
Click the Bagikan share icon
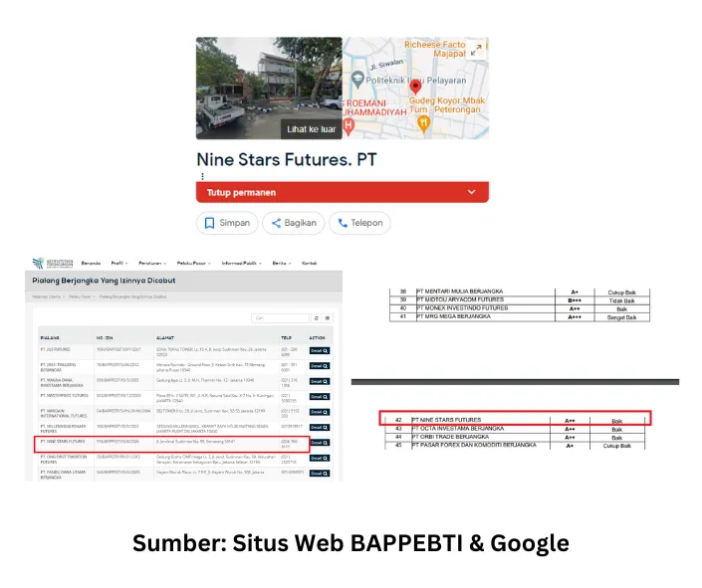point(276,223)
